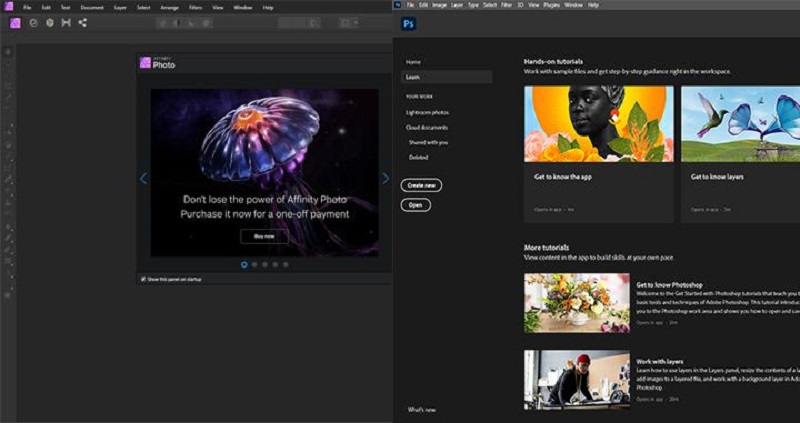Click the large Ps home logo

point(409,24)
